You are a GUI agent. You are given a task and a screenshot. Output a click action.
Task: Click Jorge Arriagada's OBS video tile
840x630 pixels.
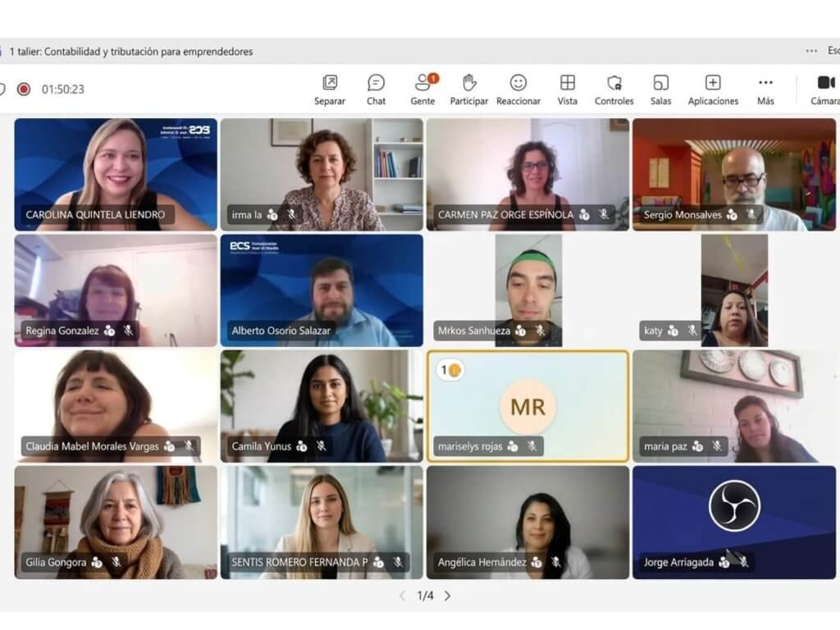point(733,521)
